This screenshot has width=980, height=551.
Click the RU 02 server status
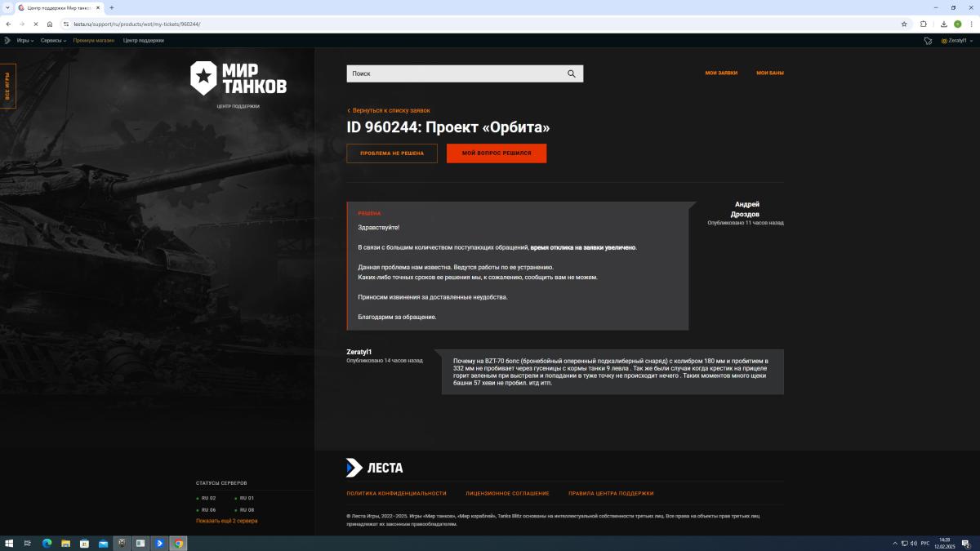[207, 498]
